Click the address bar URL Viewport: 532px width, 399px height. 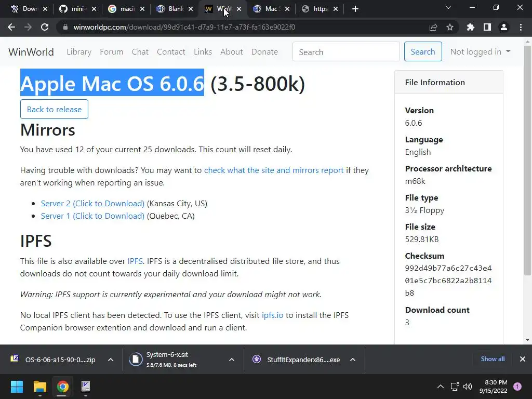coord(184,27)
